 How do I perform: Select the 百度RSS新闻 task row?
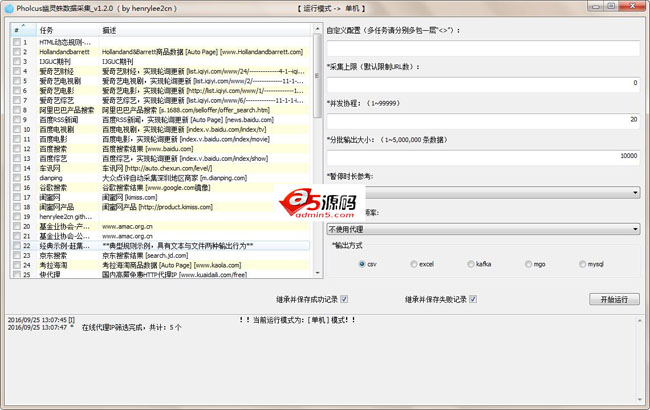(x=160, y=120)
